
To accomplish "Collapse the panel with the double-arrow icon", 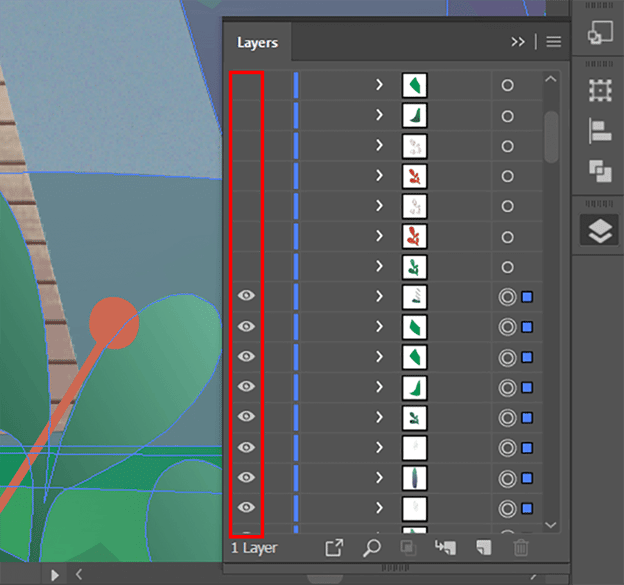I will click(517, 42).
